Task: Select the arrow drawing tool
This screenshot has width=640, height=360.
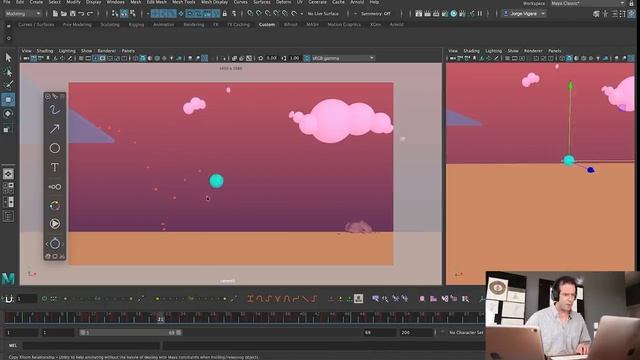Action: pyautogui.click(x=55, y=129)
